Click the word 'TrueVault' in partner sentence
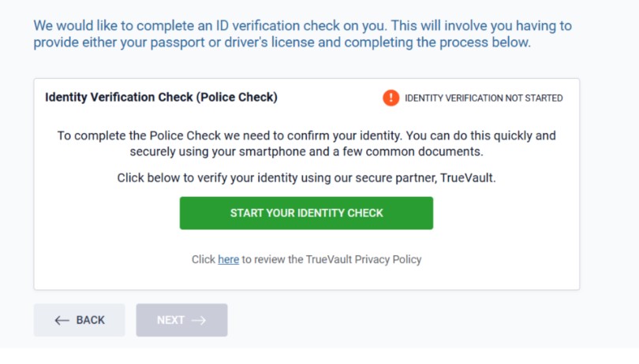This screenshot has height=364, width=639. pos(466,178)
